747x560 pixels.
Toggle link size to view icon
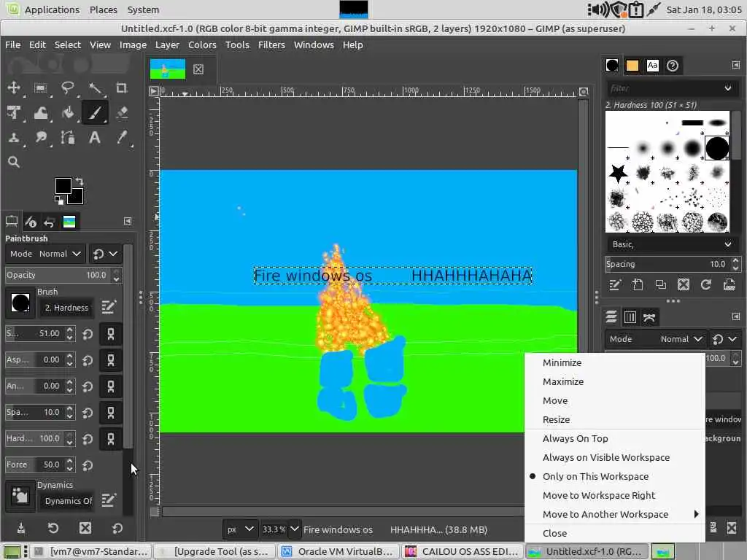(111, 334)
